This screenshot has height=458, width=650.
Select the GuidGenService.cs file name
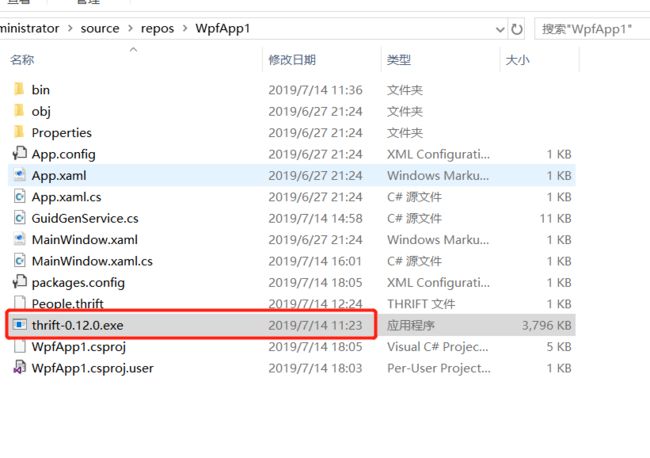click(85, 218)
